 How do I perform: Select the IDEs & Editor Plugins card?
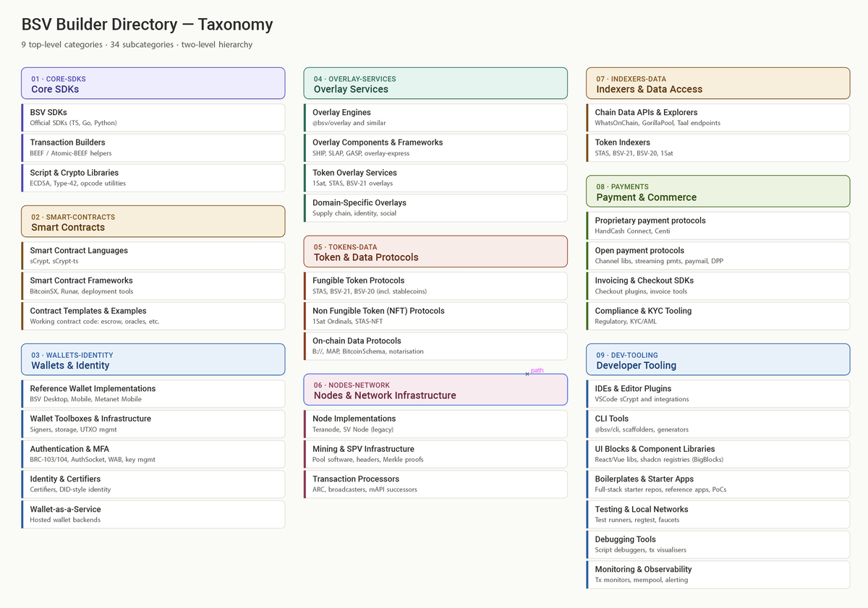point(718,394)
